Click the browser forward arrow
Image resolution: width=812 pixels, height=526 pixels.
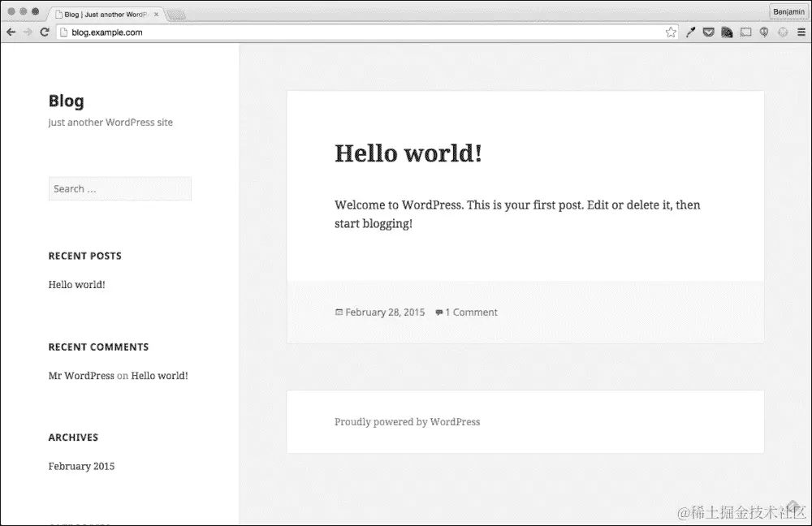[x=28, y=32]
